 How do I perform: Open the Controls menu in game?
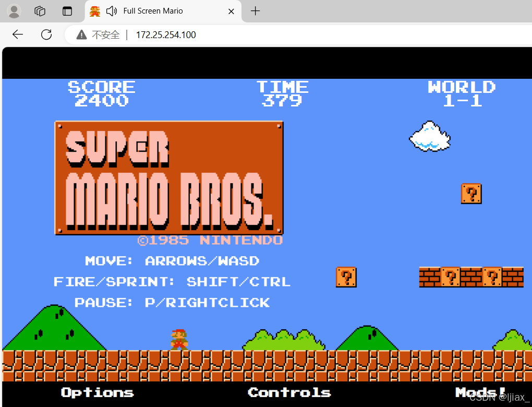coord(289,392)
